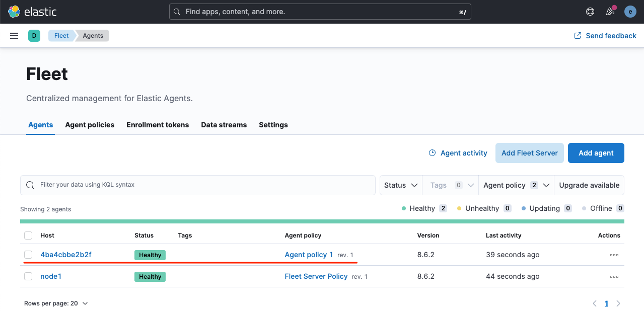This screenshot has width=644, height=312.
Task: Click the clock icon beside Agent activity
Action: 432,153
